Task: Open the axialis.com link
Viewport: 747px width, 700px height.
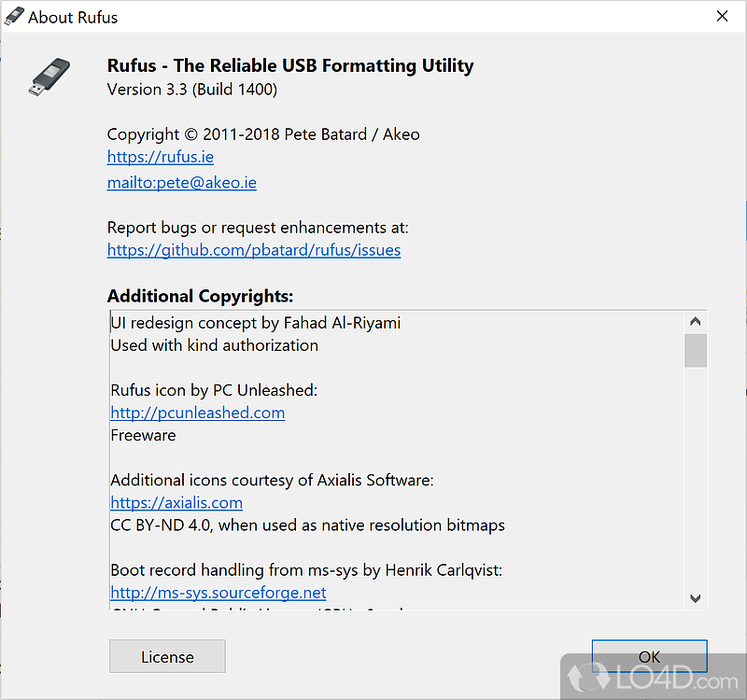Action: 176,503
